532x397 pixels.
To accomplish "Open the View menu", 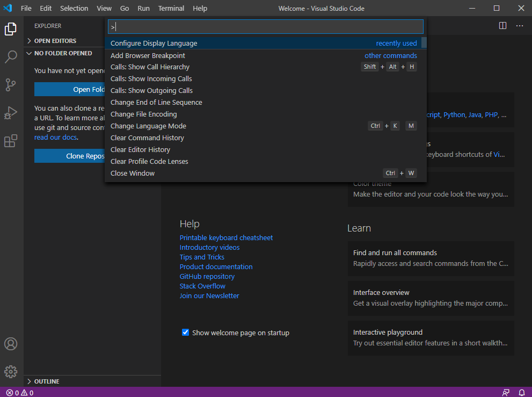I will pyautogui.click(x=104, y=8).
